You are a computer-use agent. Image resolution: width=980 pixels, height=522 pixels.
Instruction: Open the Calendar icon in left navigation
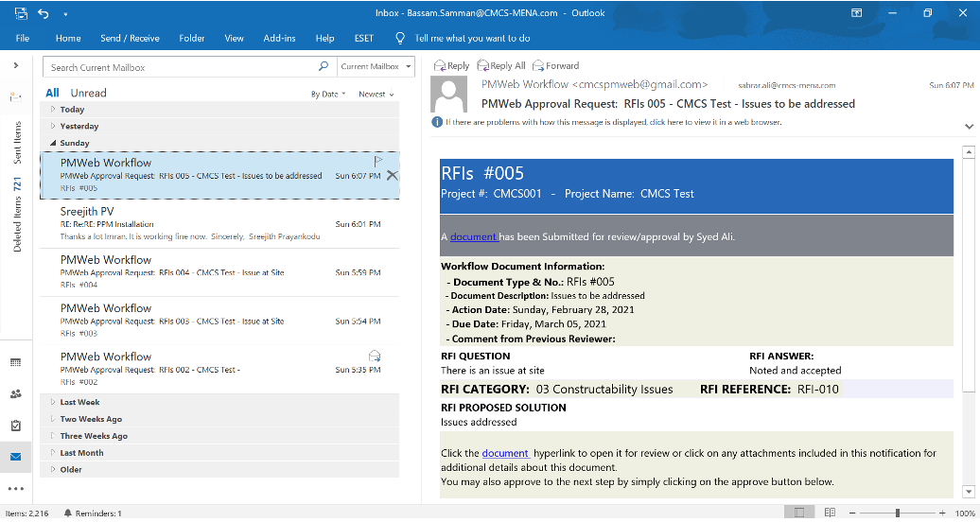click(15, 362)
